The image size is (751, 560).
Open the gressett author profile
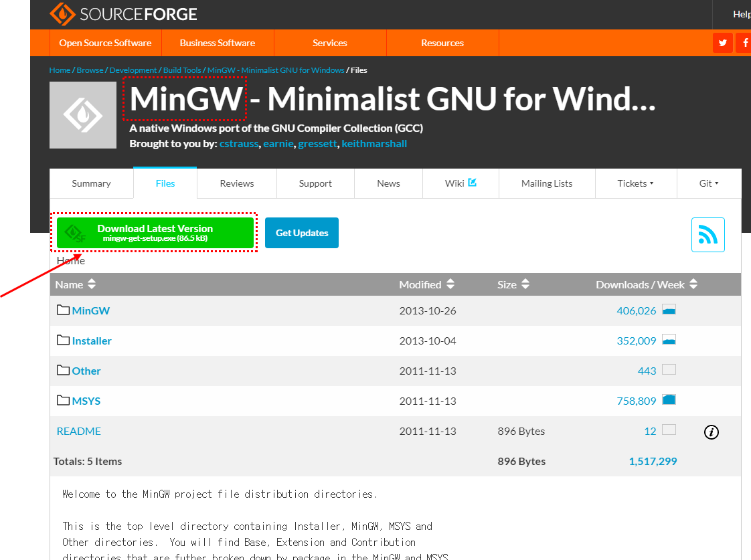pos(317,144)
